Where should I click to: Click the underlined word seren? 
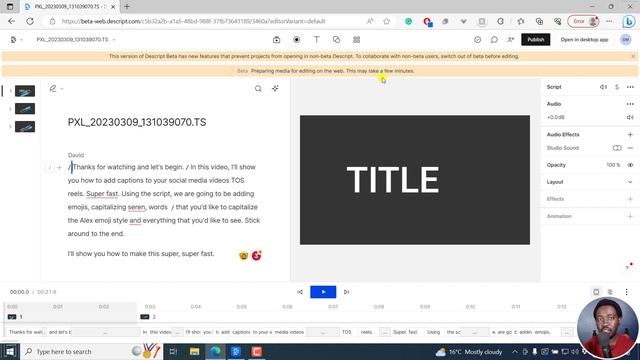tap(136, 207)
